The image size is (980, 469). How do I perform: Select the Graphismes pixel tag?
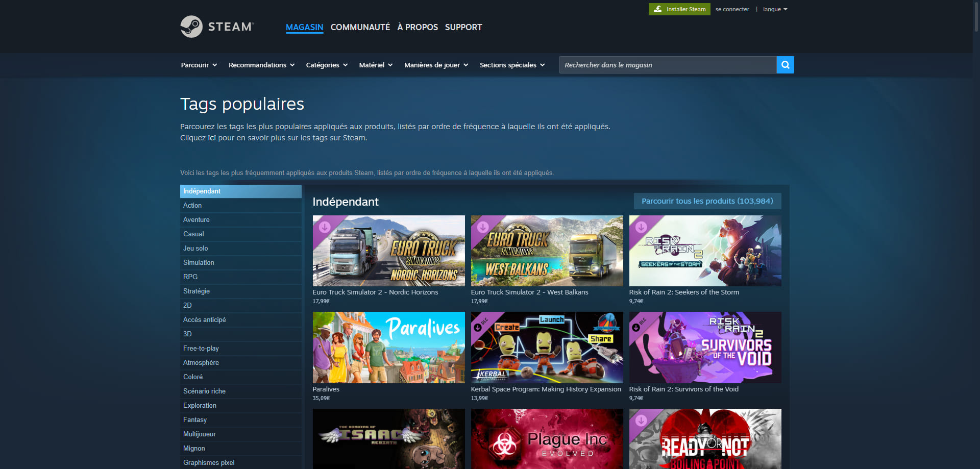(x=241, y=462)
